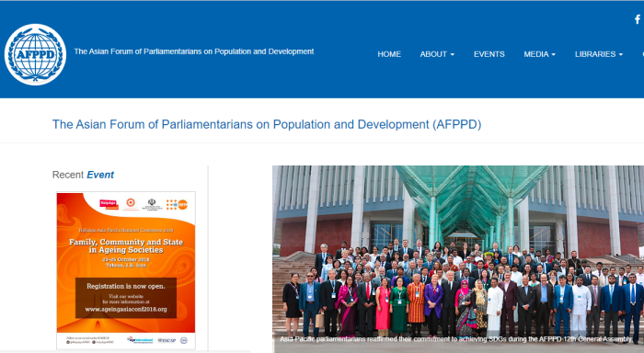Expand the MEDIA dropdown menu
Viewport: 644px width, 353px height.
[x=539, y=54]
